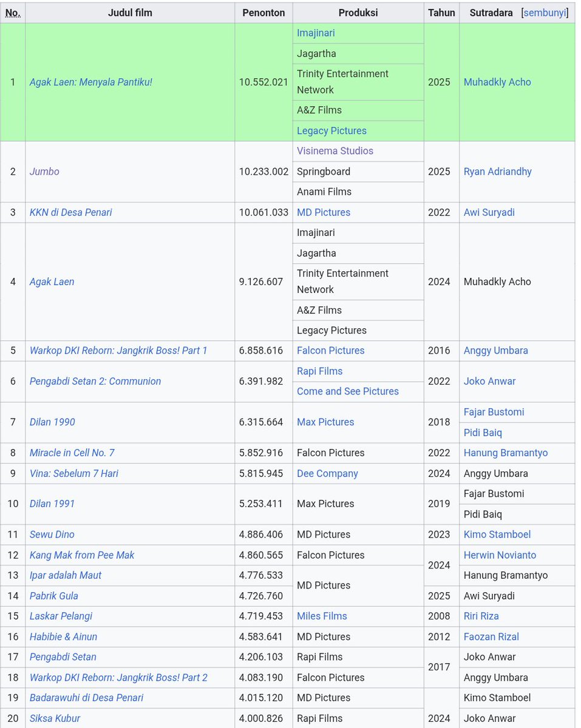This screenshot has height=728, width=581.
Task: Click the year 2008 cell
Action: coord(441,616)
